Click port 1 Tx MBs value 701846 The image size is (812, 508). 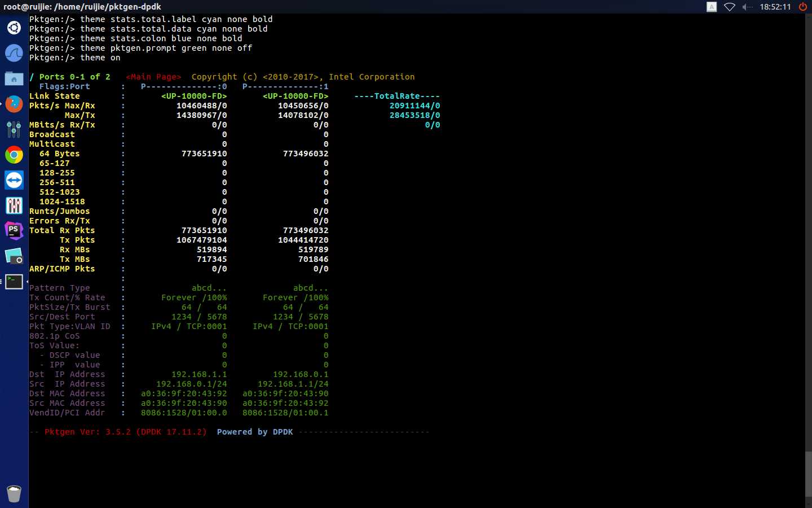click(x=313, y=259)
